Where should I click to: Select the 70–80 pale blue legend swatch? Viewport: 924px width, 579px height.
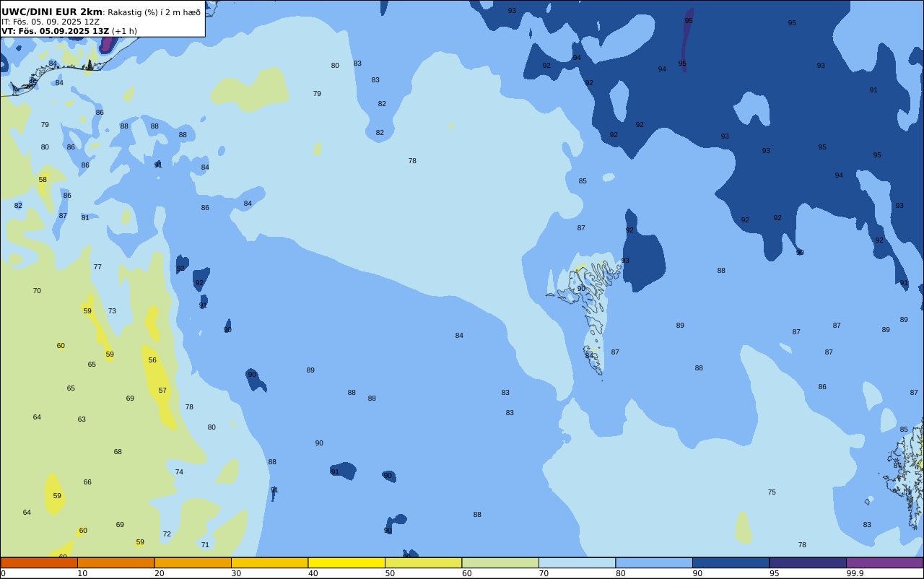577,562
